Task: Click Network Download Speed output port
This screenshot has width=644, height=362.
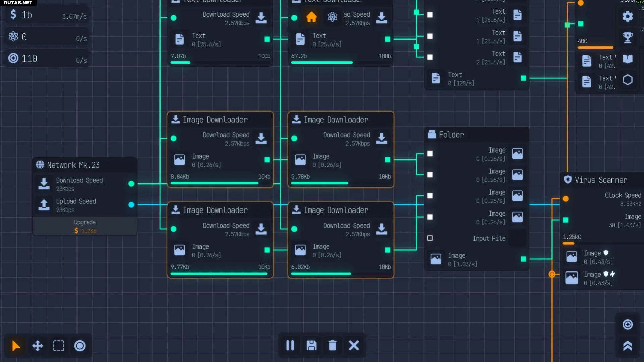Action: point(131,184)
